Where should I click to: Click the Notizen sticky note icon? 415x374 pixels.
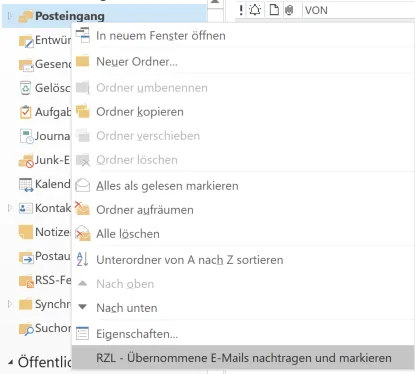26,232
